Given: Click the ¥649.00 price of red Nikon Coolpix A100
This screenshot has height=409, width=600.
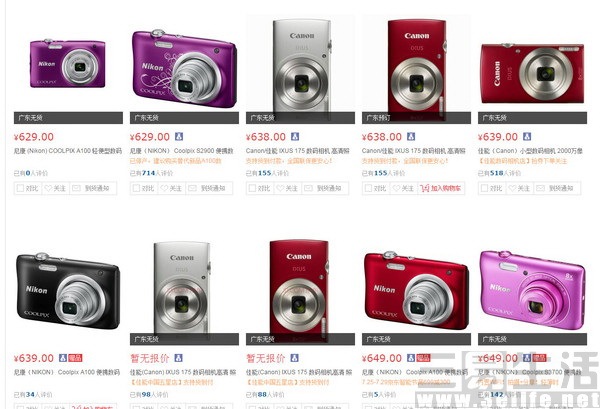Looking at the screenshot, I should pyautogui.click(x=382, y=358).
